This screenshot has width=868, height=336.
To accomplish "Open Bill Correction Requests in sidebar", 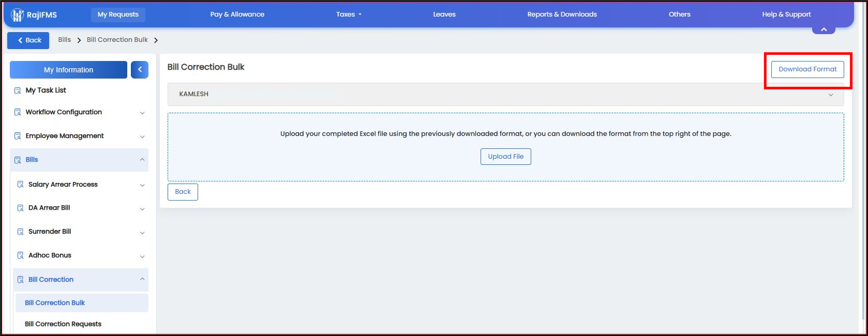I will (63, 324).
